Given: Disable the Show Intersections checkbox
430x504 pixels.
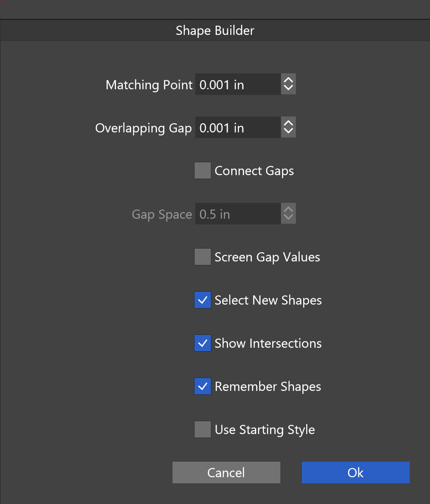Looking at the screenshot, I should (203, 343).
